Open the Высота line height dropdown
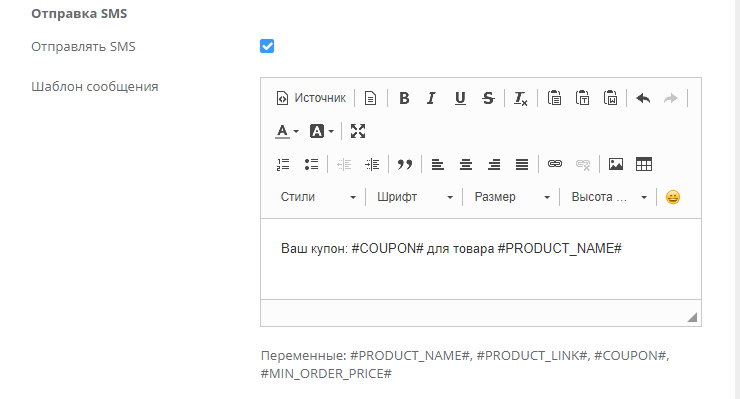The height and width of the screenshot is (399, 740). 609,197
